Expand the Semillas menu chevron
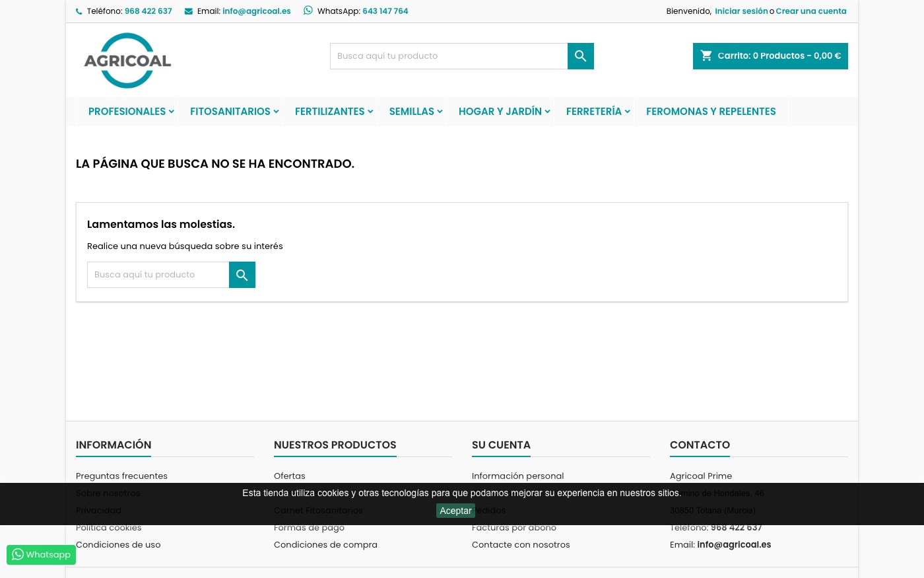 pos(440,112)
